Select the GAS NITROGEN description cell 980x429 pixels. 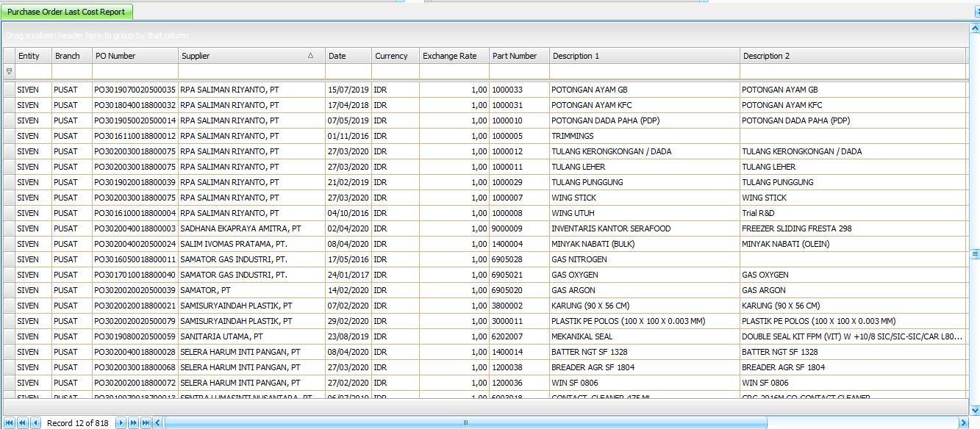pos(645,259)
